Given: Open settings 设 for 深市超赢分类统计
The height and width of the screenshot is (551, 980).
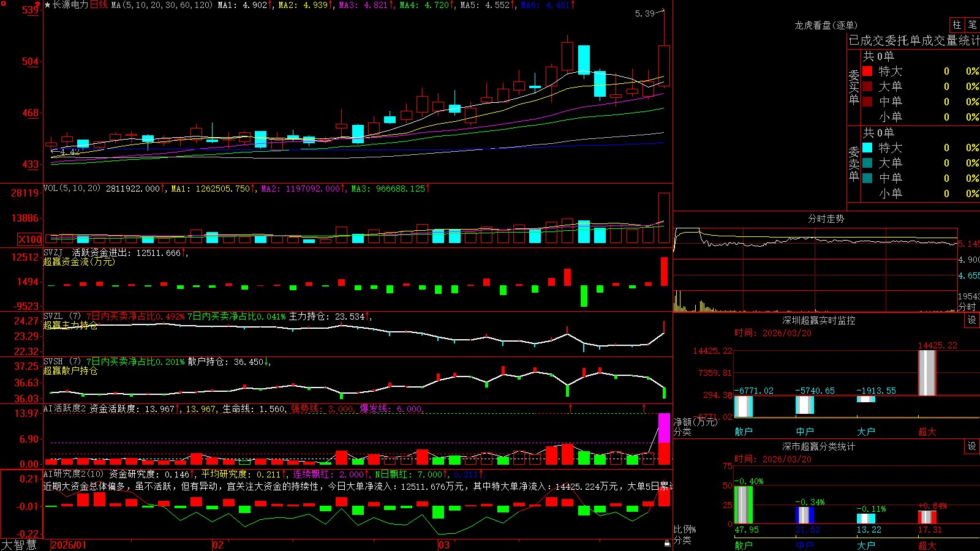Looking at the screenshot, I should [x=972, y=446].
